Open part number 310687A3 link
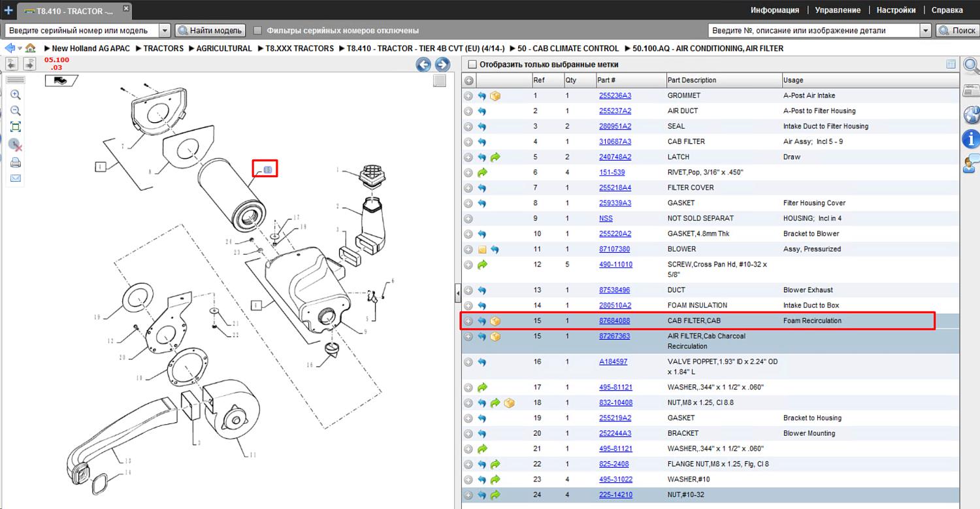 click(615, 142)
